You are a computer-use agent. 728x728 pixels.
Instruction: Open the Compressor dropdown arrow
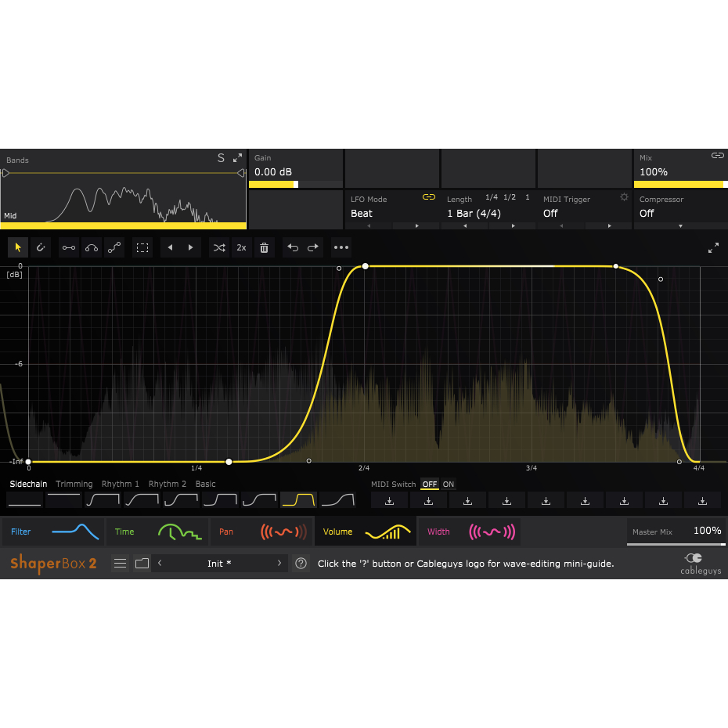coord(681,226)
